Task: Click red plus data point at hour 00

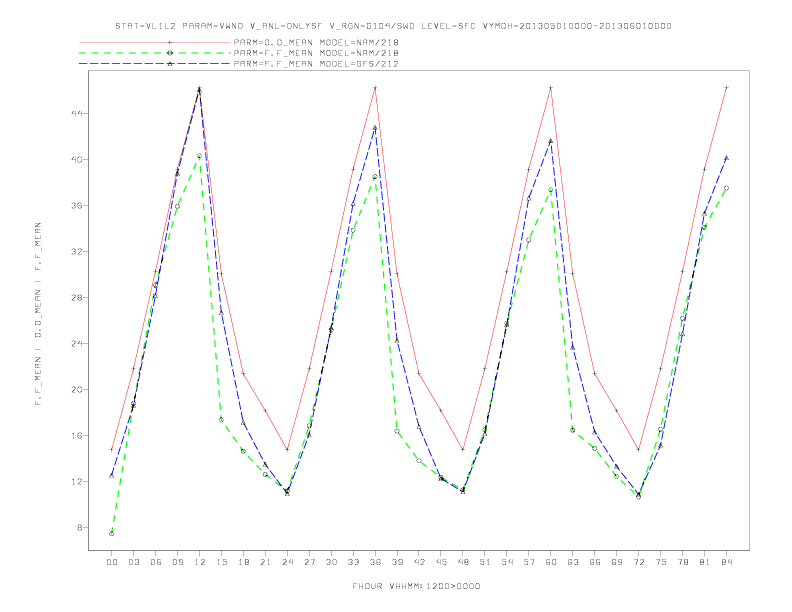Action: click(112, 449)
